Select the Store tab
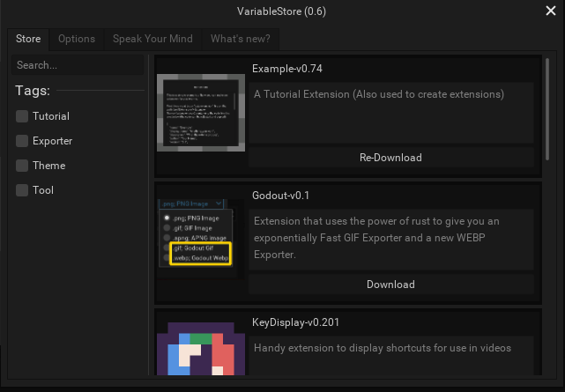The height and width of the screenshot is (392, 565). [x=28, y=39]
